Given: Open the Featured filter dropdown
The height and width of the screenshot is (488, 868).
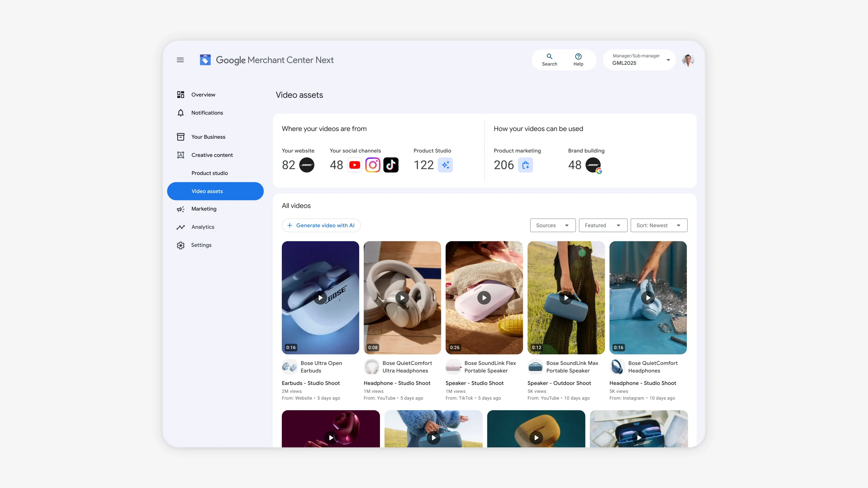Looking at the screenshot, I should coord(603,225).
